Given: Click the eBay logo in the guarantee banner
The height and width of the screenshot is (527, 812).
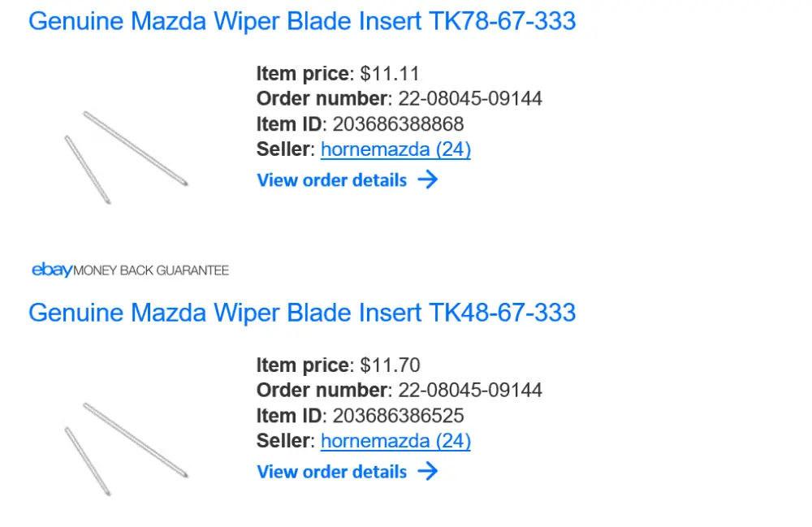Looking at the screenshot, I should click(x=53, y=270).
